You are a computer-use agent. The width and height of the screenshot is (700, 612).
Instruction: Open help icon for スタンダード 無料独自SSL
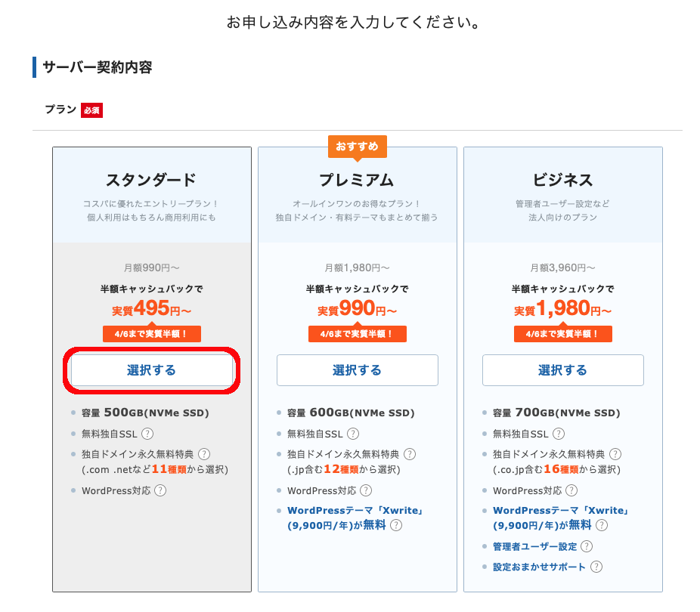pyautogui.click(x=148, y=434)
